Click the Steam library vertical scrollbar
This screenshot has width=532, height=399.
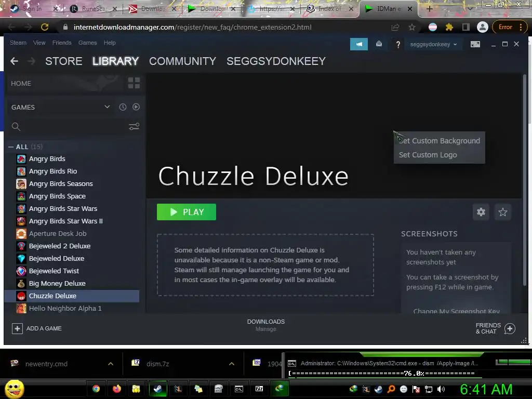click(x=525, y=180)
